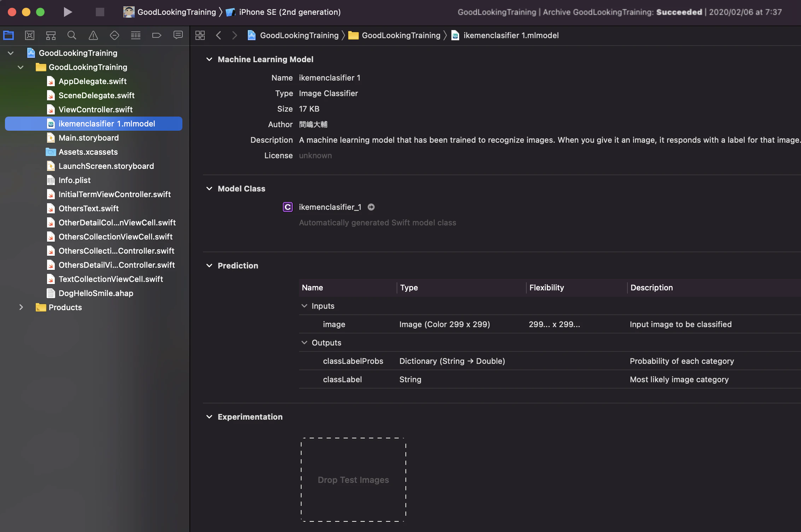Open the Test navigator

coord(114,35)
